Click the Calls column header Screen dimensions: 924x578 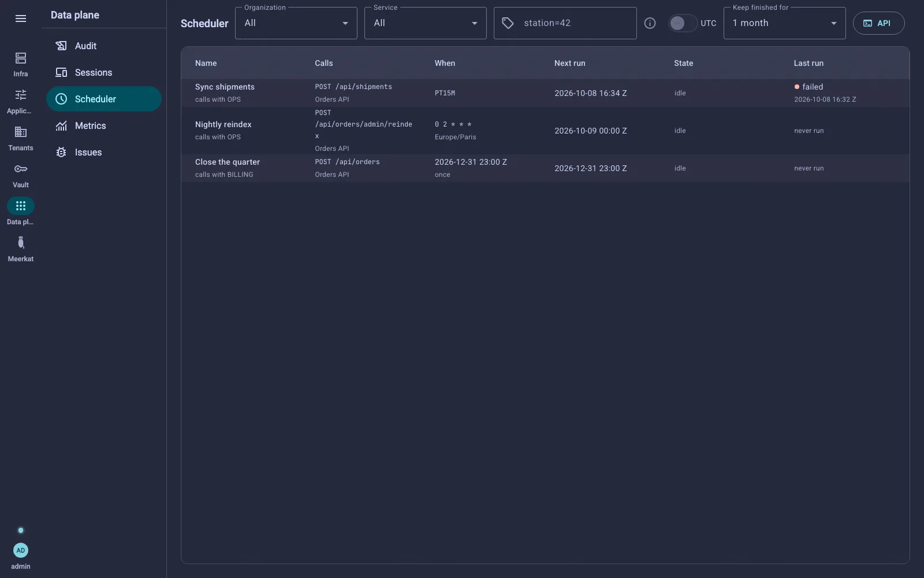[324, 63]
